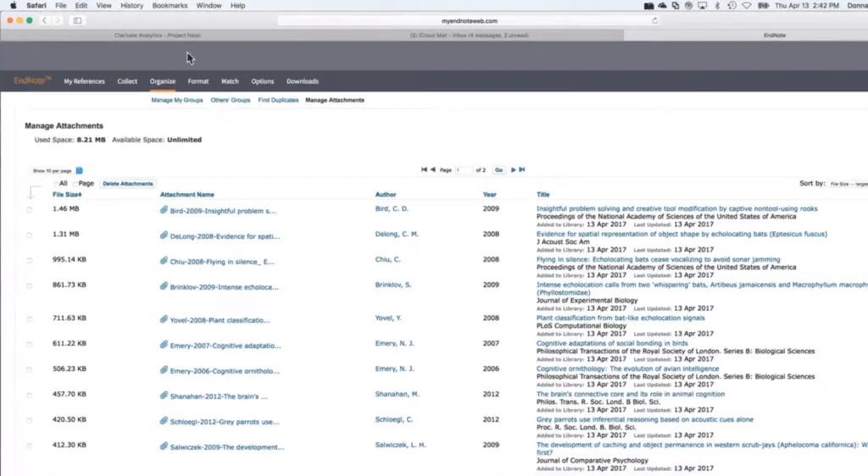Image resolution: width=868 pixels, height=476 pixels.
Task: Sort by File Size column header
Action: 67,195
